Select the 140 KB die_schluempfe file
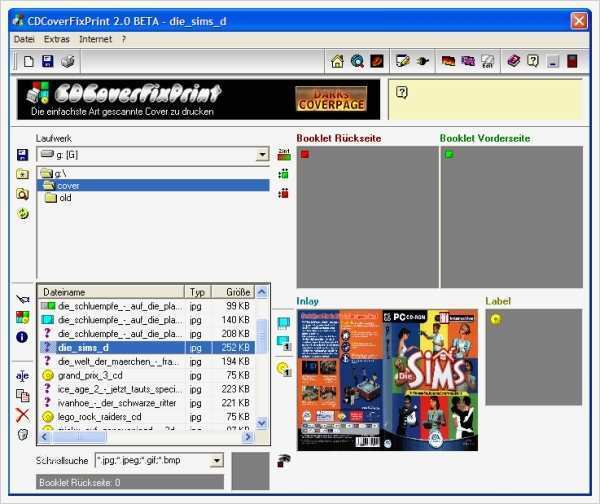Viewport: 600px width, 504px height. (147, 320)
